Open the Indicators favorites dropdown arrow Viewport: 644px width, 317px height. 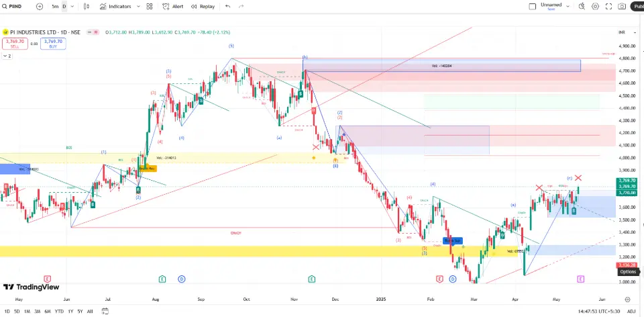point(137,6)
